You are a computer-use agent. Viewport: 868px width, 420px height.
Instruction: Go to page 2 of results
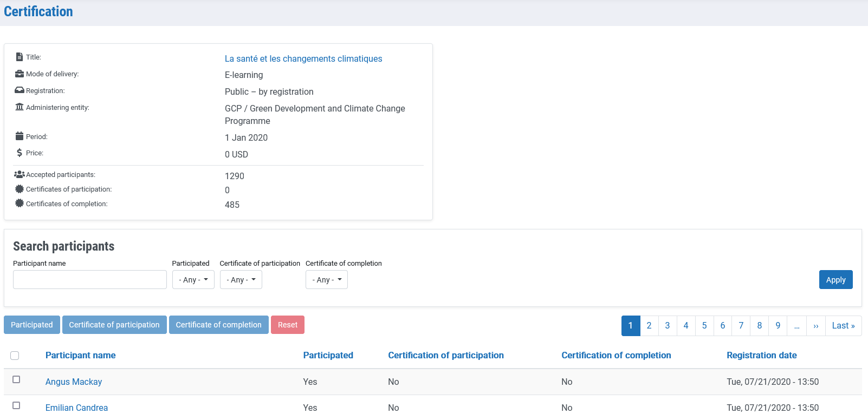pyautogui.click(x=649, y=326)
